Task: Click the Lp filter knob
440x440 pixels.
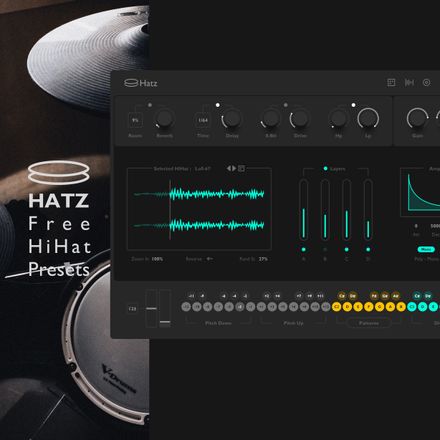Action: (368, 118)
